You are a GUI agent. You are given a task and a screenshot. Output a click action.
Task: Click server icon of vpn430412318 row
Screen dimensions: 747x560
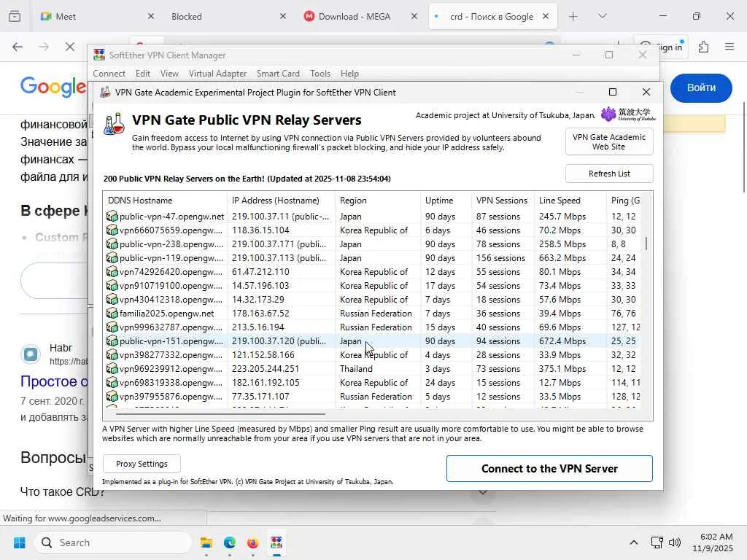tap(112, 299)
